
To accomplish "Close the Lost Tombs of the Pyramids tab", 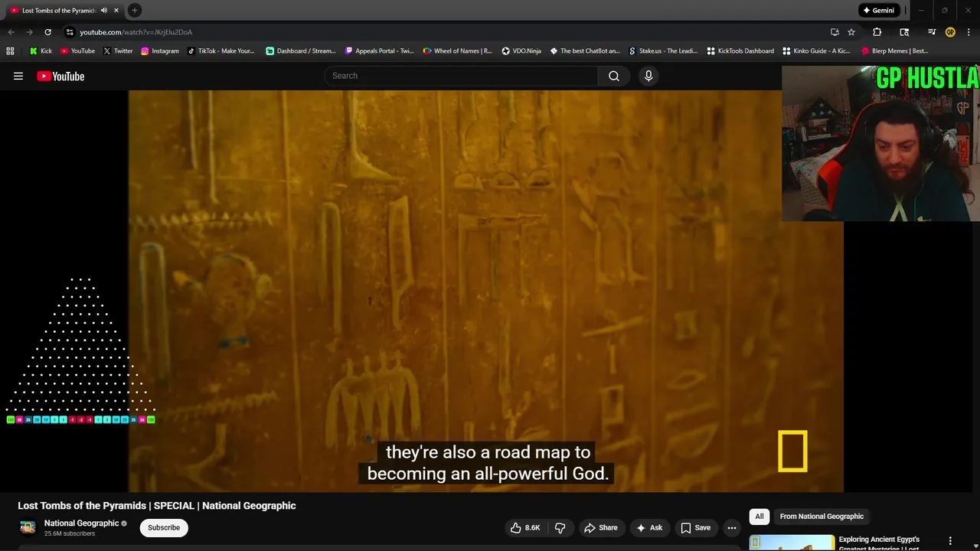I will [x=116, y=10].
